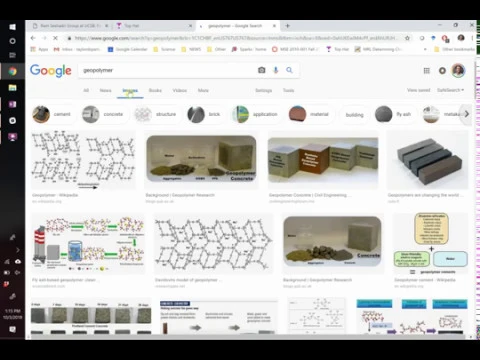Viewport: 480px width, 360px height.
Task: Start a voice search with the microphone
Action: point(276,70)
